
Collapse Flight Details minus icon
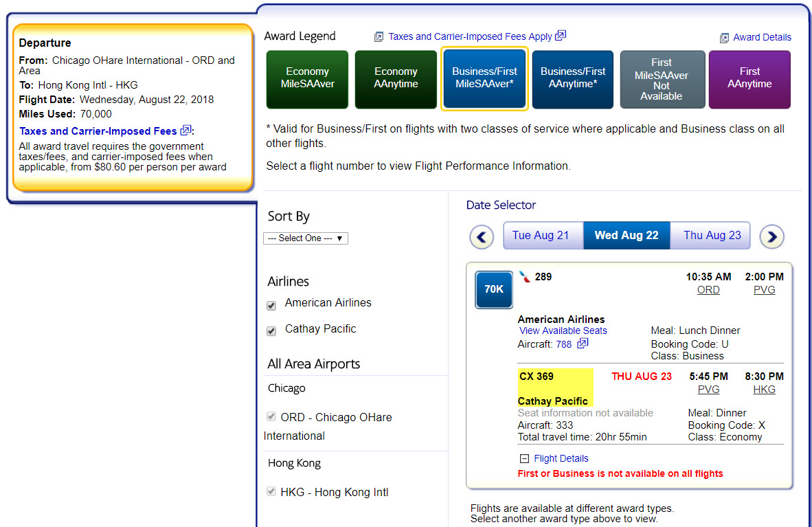524,458
